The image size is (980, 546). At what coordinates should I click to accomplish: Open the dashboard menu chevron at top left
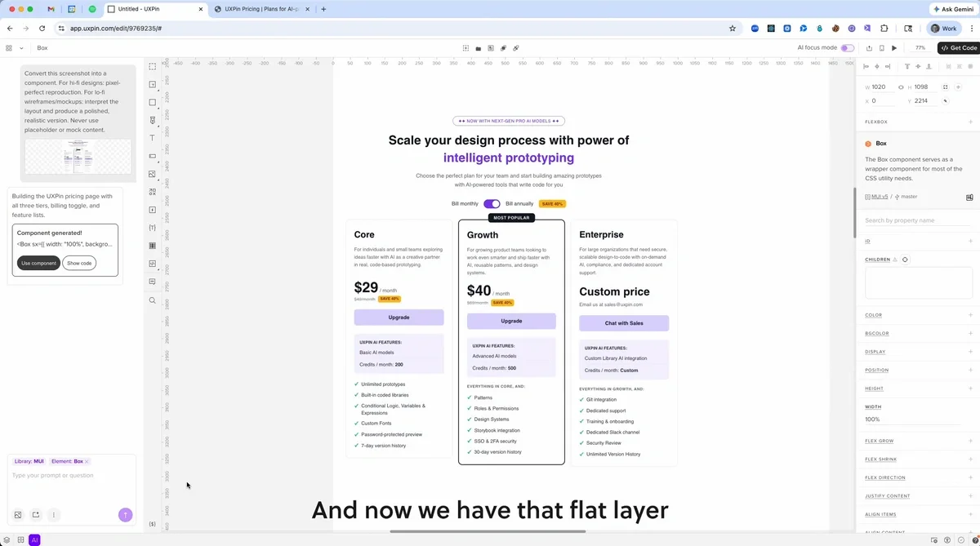point(21,48)
